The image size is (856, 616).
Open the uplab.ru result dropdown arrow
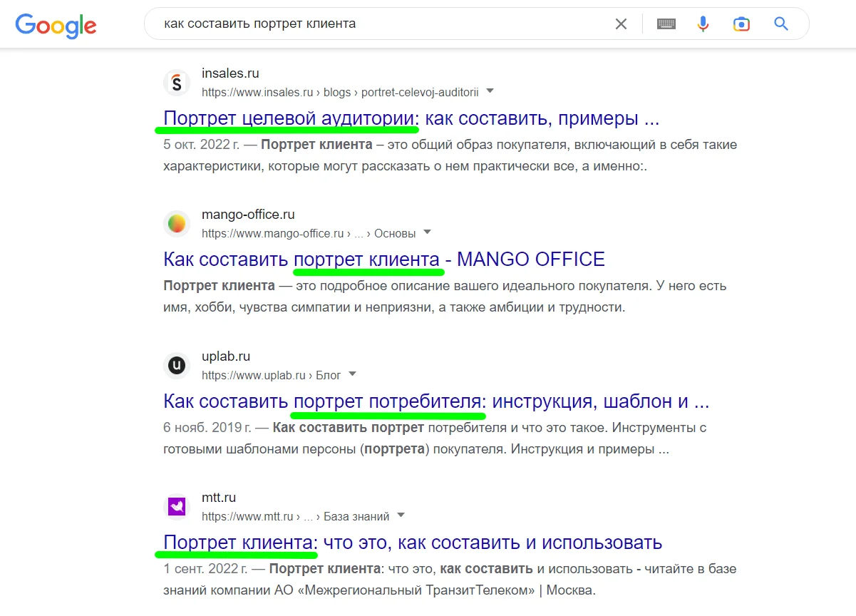[352, 374]
